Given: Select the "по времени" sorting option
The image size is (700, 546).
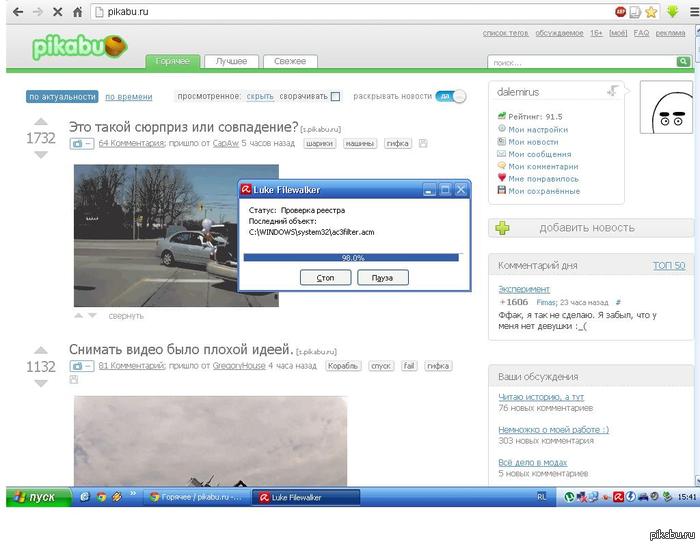Looking at the screenshot, I should pyautogui.click(x=130, y=97).
